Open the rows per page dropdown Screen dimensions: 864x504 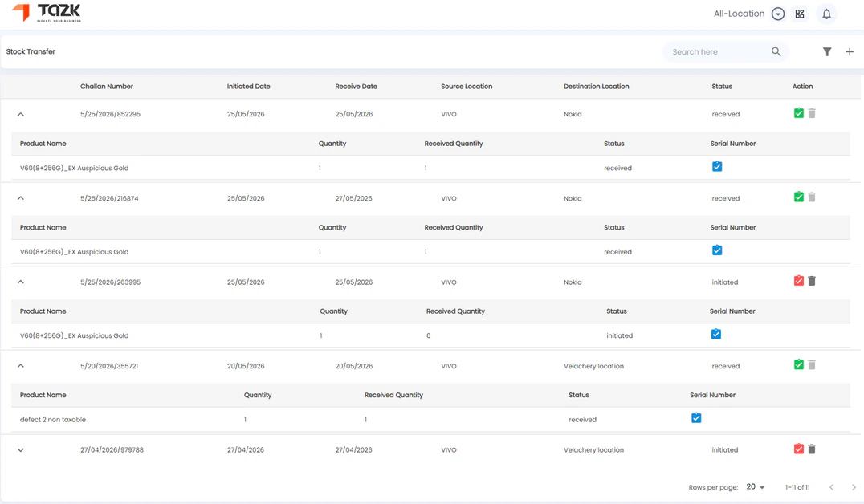click(x=756, y=487)
